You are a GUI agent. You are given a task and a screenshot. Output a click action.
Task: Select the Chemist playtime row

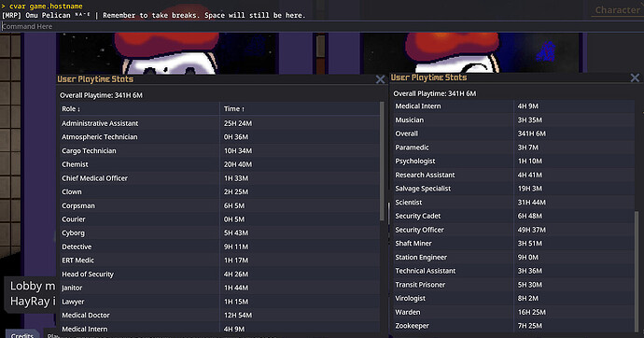(x=219, y=164)
